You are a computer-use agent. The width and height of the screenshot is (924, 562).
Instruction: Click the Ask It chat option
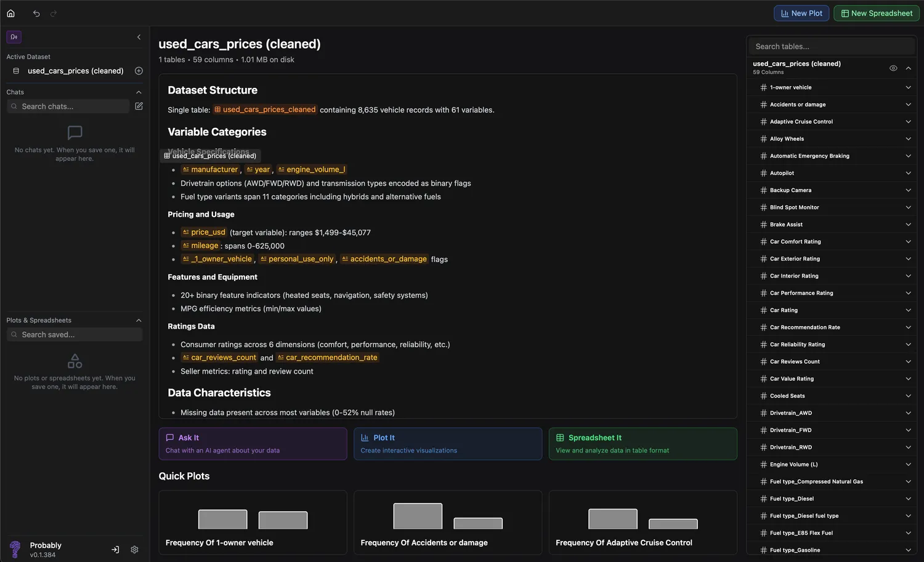point(253,443)
